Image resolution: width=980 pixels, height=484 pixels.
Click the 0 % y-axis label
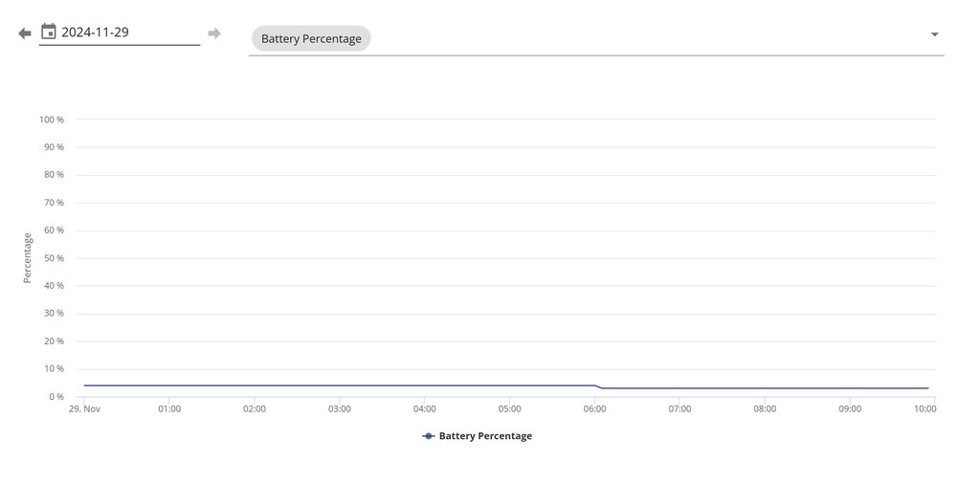(56, 397)
